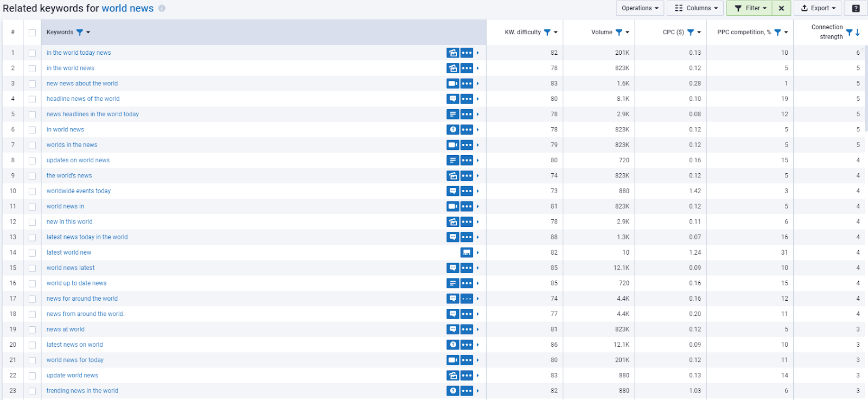Check the box for 'updates on world news'
Viewport: 868px width, 400px height.
(x=33, y=161)
